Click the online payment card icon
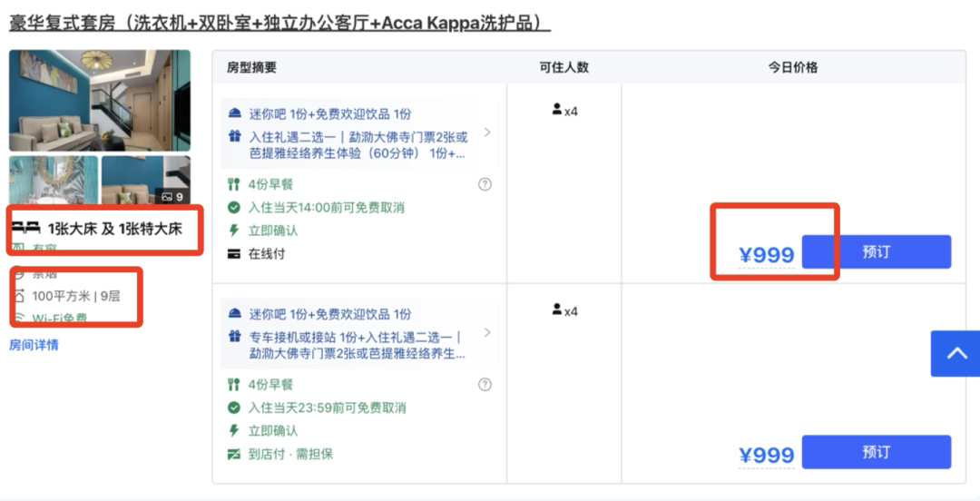The height and width of the screenshot is (501, 980). [x=234, y=253]
